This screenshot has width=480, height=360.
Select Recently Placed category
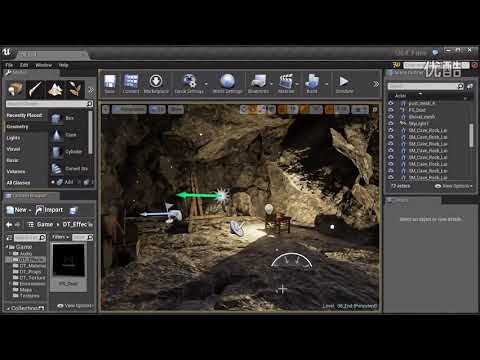click(25, 115)
